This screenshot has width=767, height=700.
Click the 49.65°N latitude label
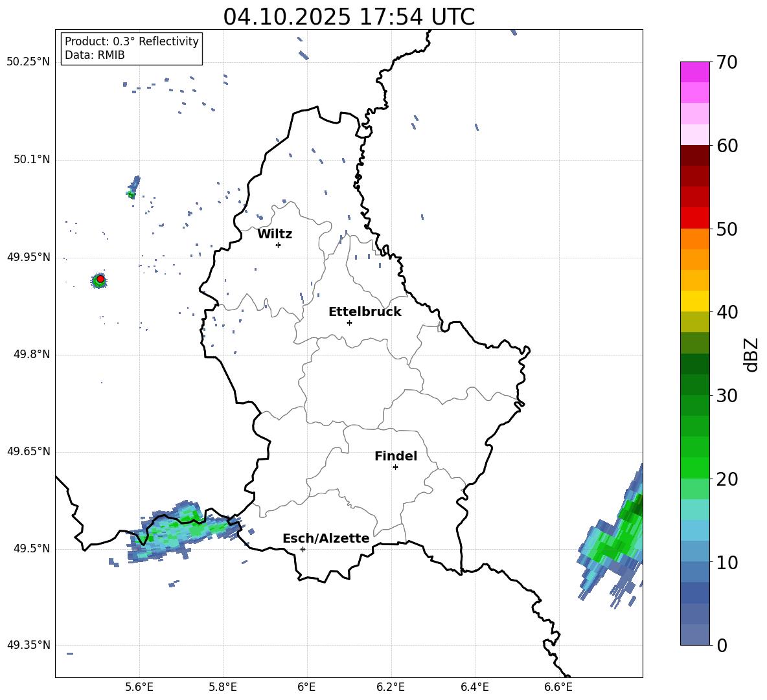click(29, 451)
